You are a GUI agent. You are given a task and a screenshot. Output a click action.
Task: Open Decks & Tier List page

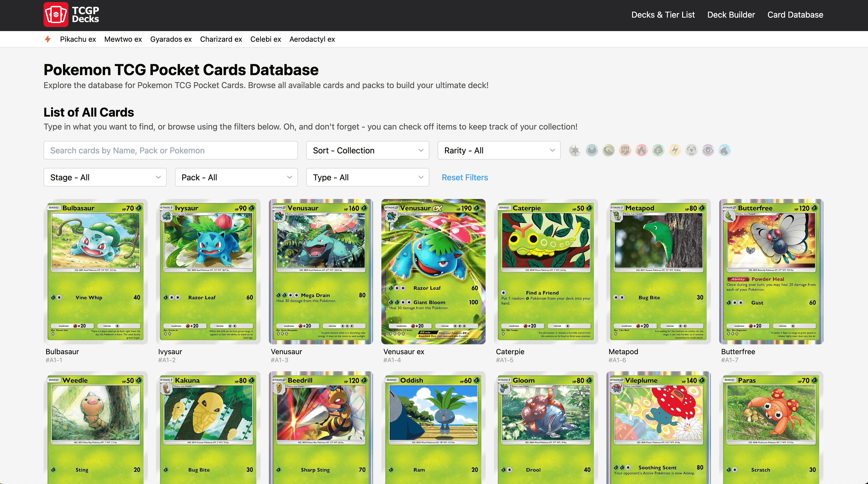(x=663, y=15)
